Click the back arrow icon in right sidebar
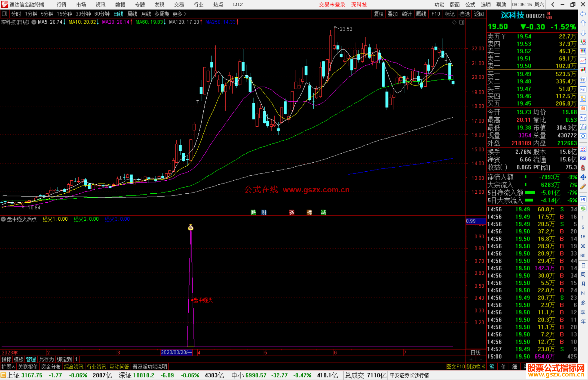 583,14
